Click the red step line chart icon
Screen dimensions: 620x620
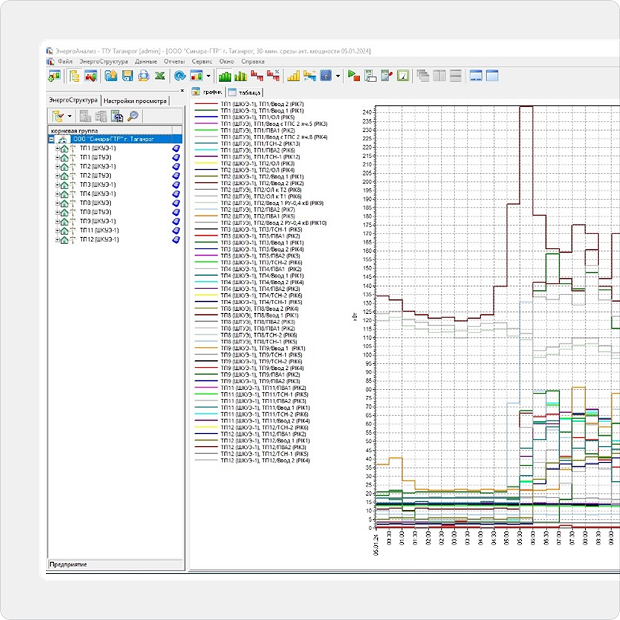[257, 76]
